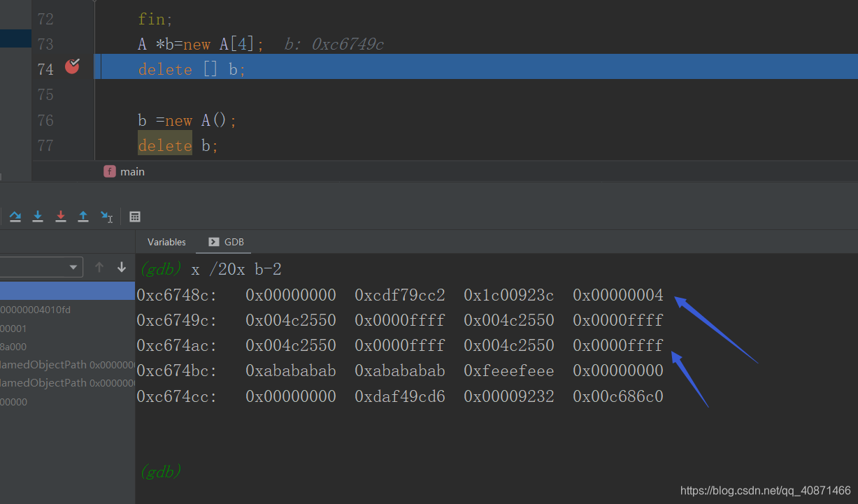Select next frame down arrow

coord(122,267)
